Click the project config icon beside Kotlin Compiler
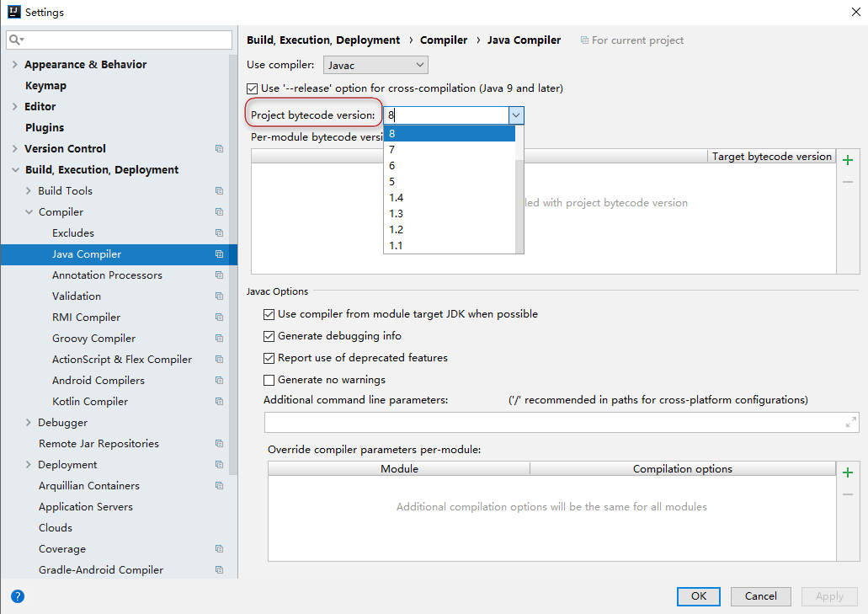The width and height of the screenshot is (868, 614). pos(219,401)
